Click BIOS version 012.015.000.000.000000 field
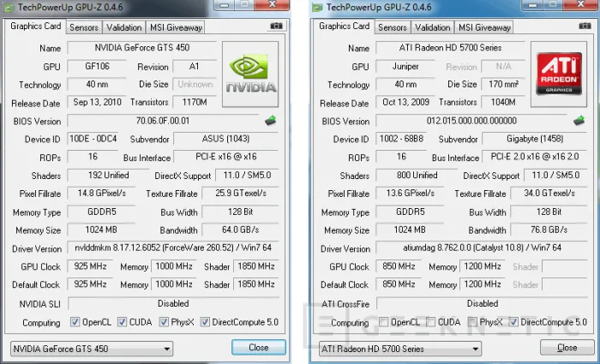This screenshot has height=364, width=600. tap(471, 121)
